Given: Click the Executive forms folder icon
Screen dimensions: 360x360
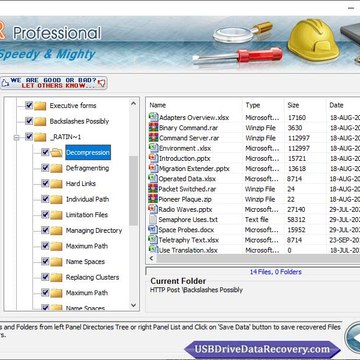Looking at the screenshot, I should 40,106.
